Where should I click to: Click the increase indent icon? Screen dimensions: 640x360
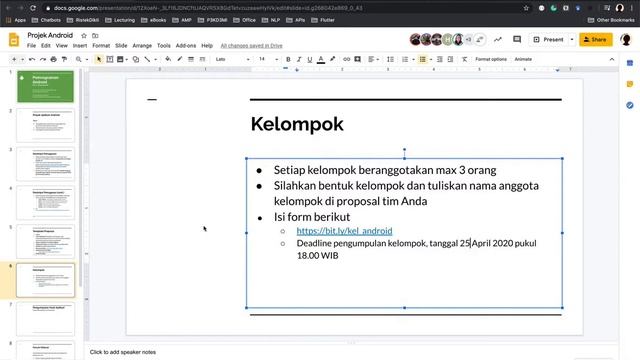(x=450, y=60)
